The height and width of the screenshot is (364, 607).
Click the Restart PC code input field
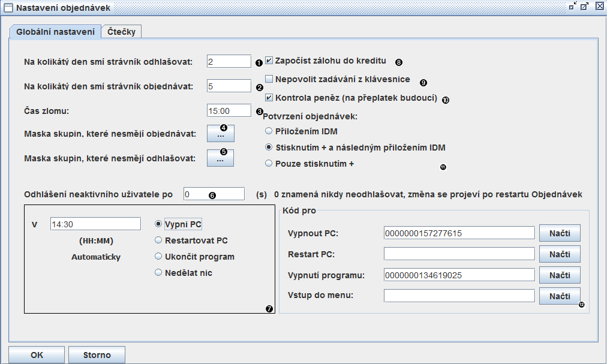(459, 254)
